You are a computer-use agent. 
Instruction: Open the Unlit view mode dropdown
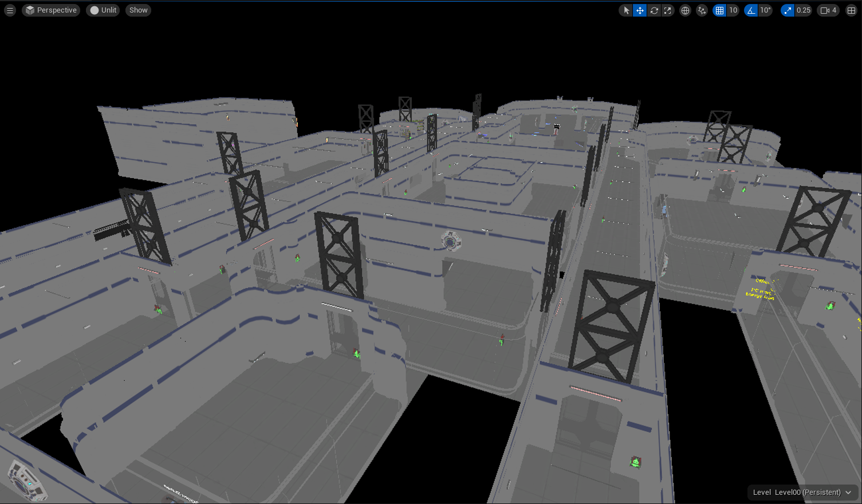tap(103, 10)
